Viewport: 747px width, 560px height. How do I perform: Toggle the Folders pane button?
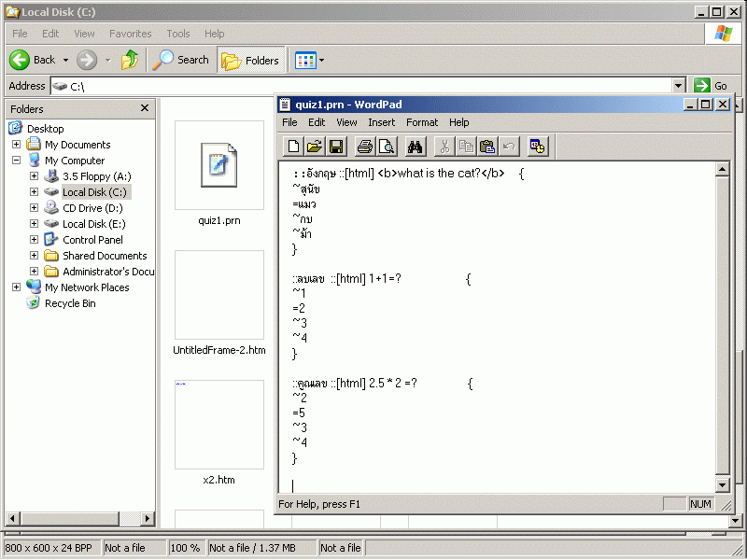250,60
